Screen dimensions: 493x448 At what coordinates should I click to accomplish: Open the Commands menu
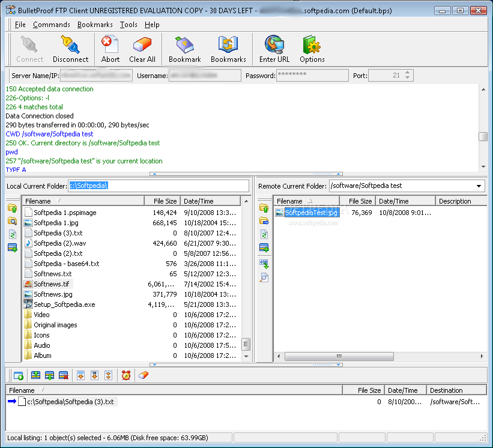pyautogui.click(x=52, y=25)
